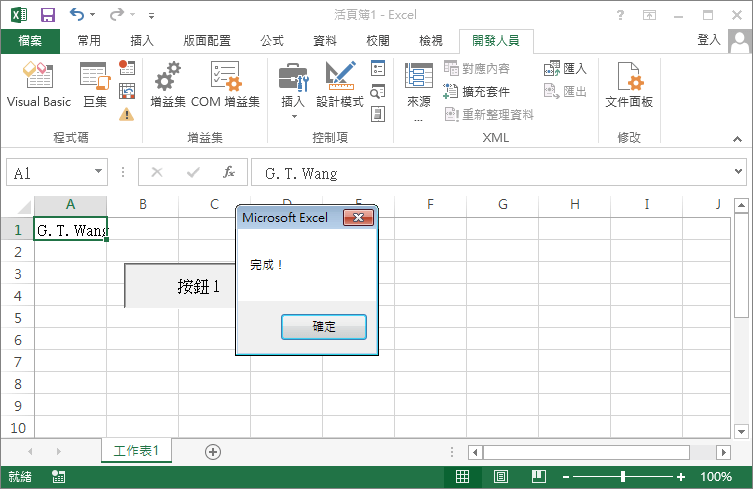Click 確定 in the message box

[324, 327]
